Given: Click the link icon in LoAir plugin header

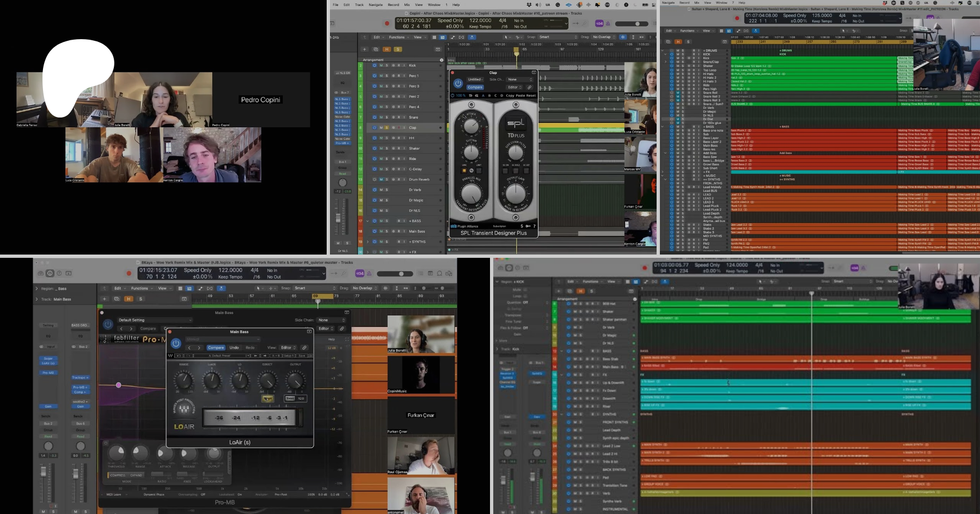Looking at the screenshot, I should point(304,348).
